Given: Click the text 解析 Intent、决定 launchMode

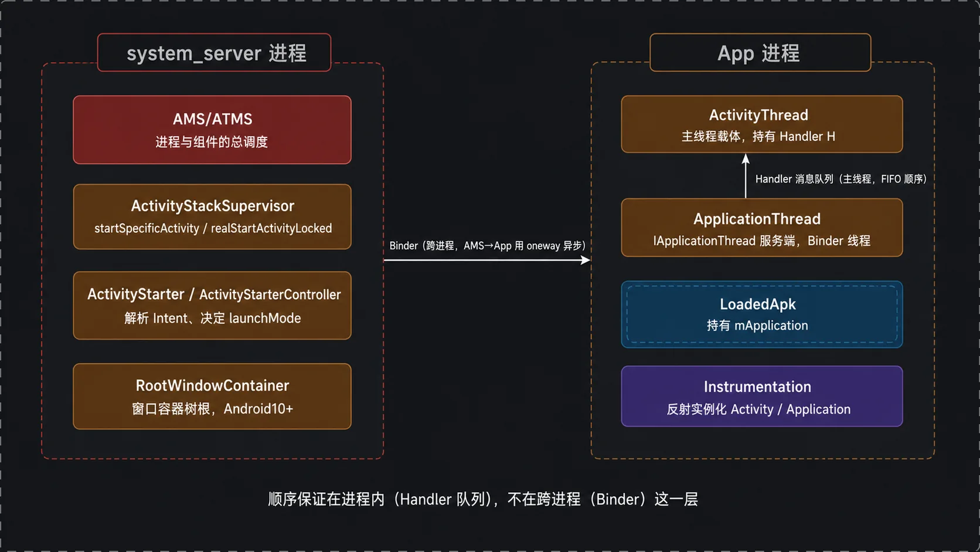Looking at the screenshot, I should pos(213,318).
